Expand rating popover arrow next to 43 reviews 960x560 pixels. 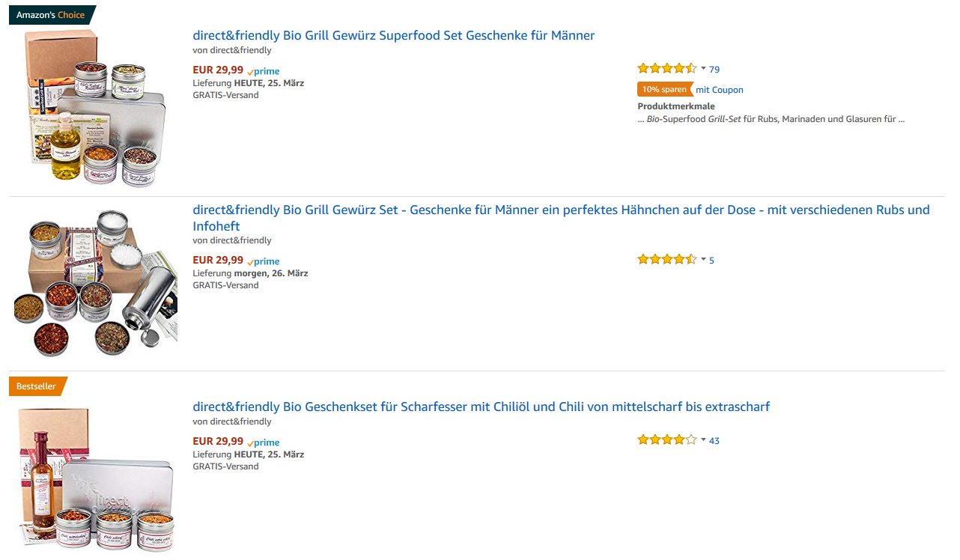pyautogui.click(x=703, y=440)
